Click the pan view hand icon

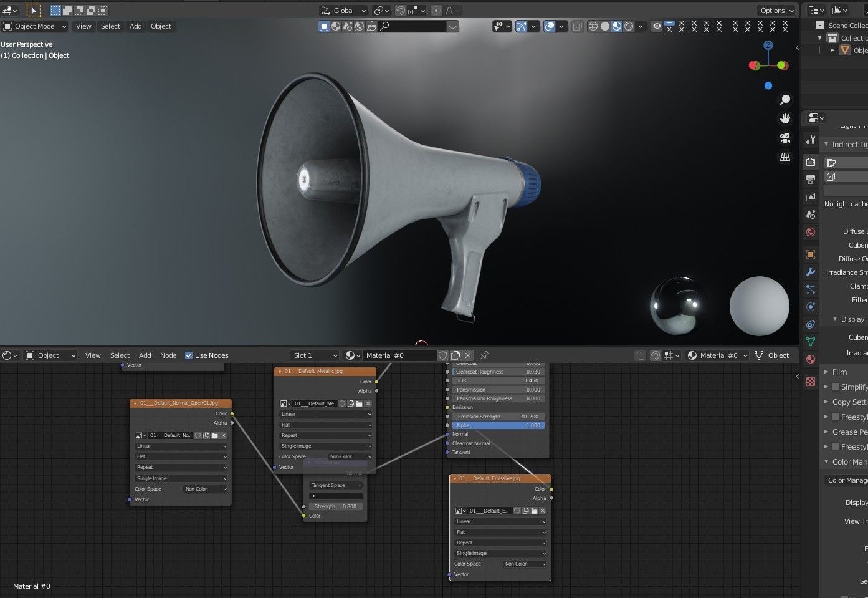point(785,118)
